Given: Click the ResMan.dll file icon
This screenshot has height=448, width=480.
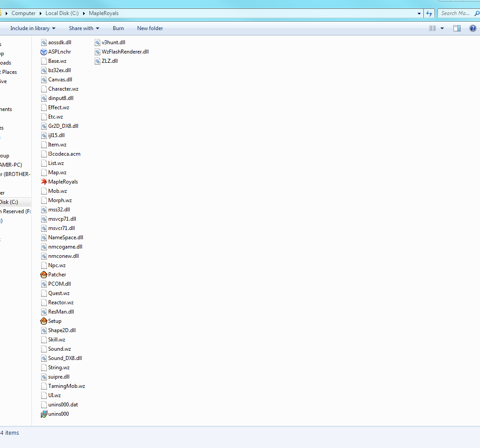Looking at the screenshot, I should pyautogui.click(x=44, y=312).
